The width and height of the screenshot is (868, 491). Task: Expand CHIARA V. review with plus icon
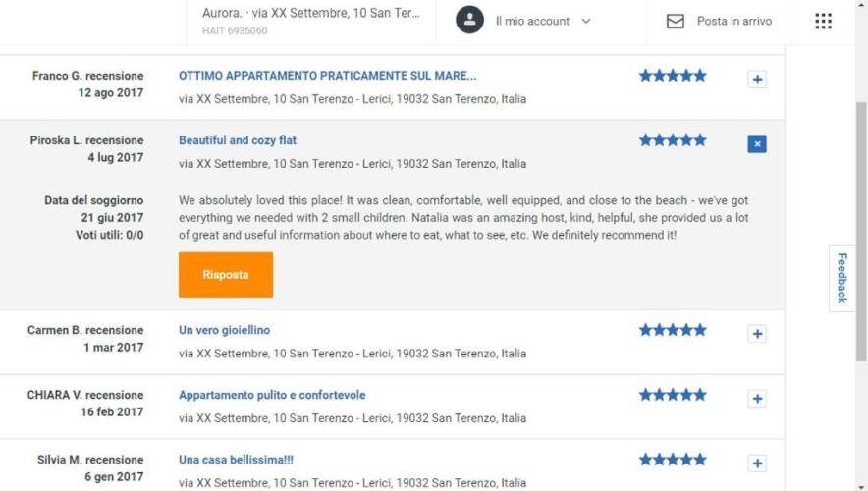[757, 399]
